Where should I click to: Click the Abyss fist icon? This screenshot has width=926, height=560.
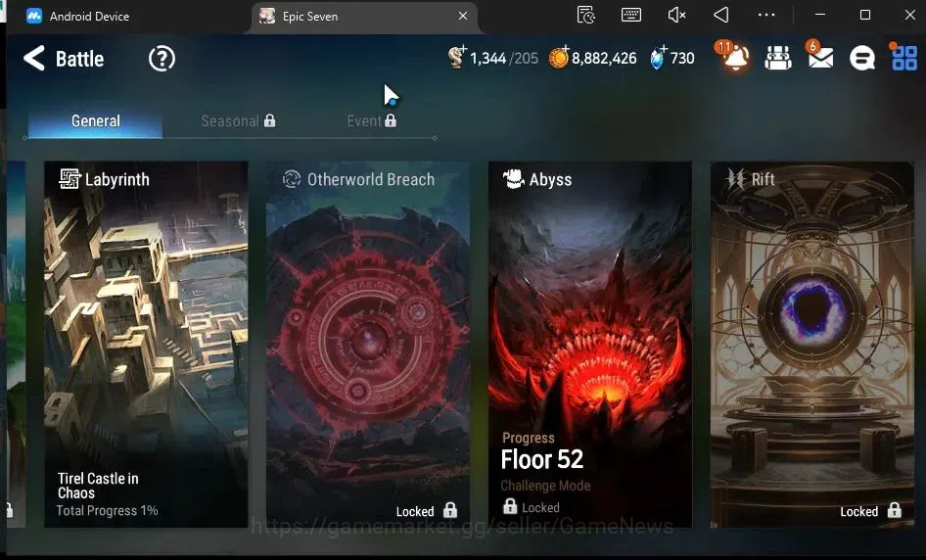[513, 179]
